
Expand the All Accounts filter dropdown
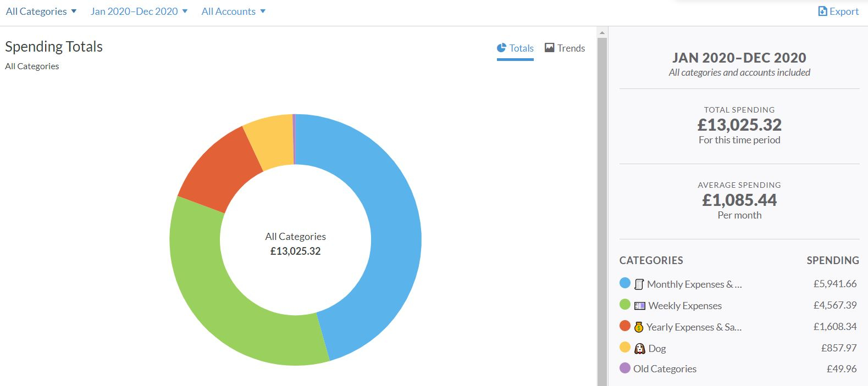[233, 12]
